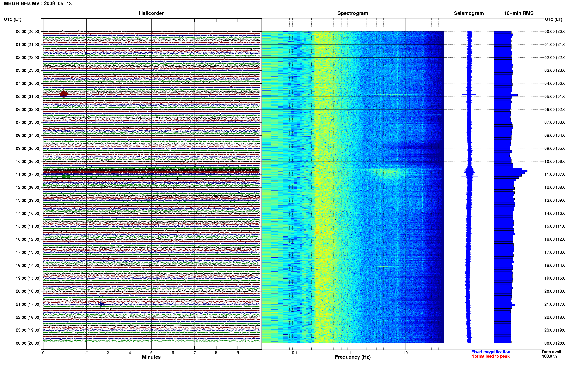Click the '09:00 (05:00)' left time label
Screen dimensions: 588x368
tap(28, 148)
